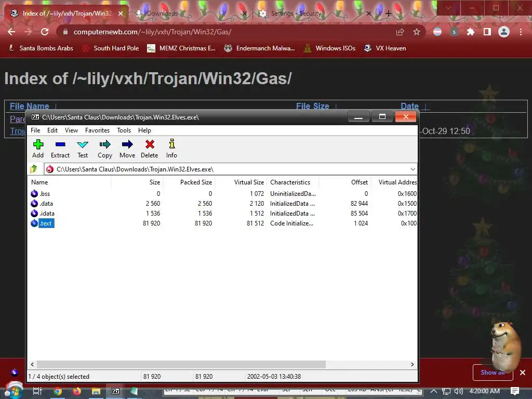532x399 pixels.
Task: Click the Move arrow icon
Action: click(127, 144)
